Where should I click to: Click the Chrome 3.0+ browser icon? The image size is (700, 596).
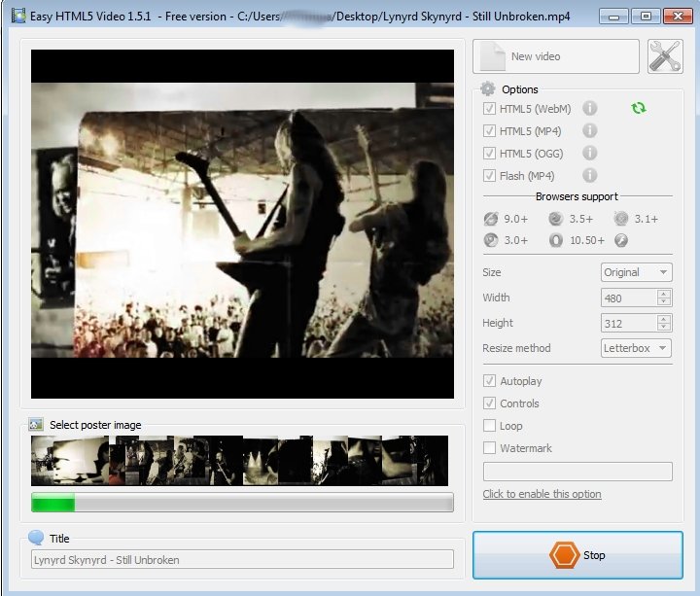click(491, 240)
